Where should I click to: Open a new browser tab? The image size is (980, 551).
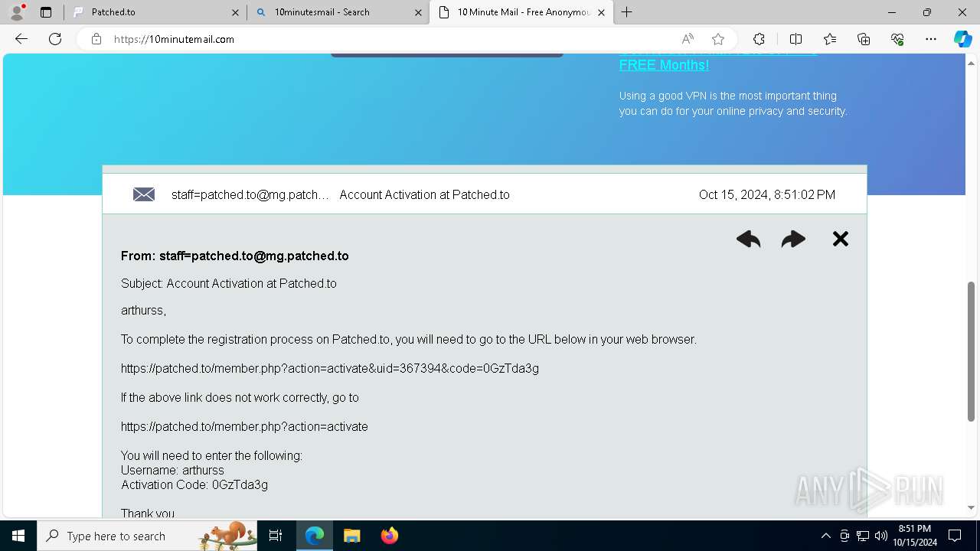point(626,12)
